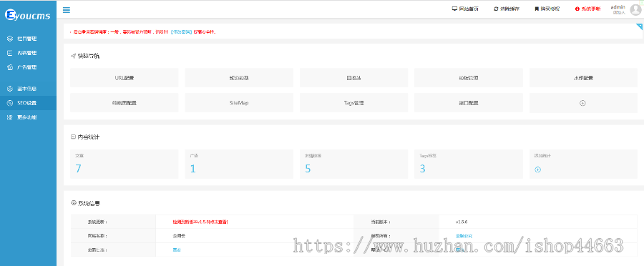Open the URL配置 shortcut
The height and width of the screenshot is (266, 644).
tap(124, 77)
